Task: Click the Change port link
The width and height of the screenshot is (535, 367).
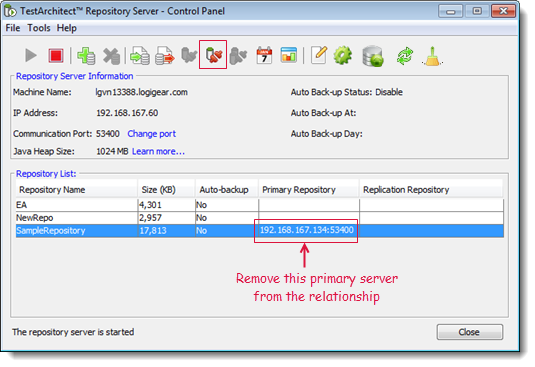Action: 151,134
